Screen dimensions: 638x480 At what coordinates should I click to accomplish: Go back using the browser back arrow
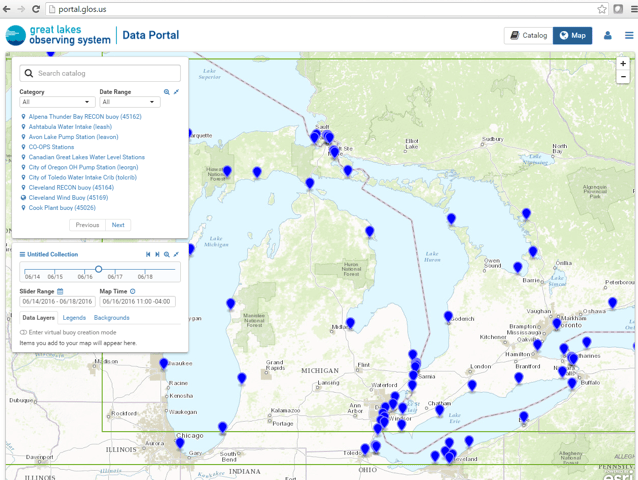(7, 9)
